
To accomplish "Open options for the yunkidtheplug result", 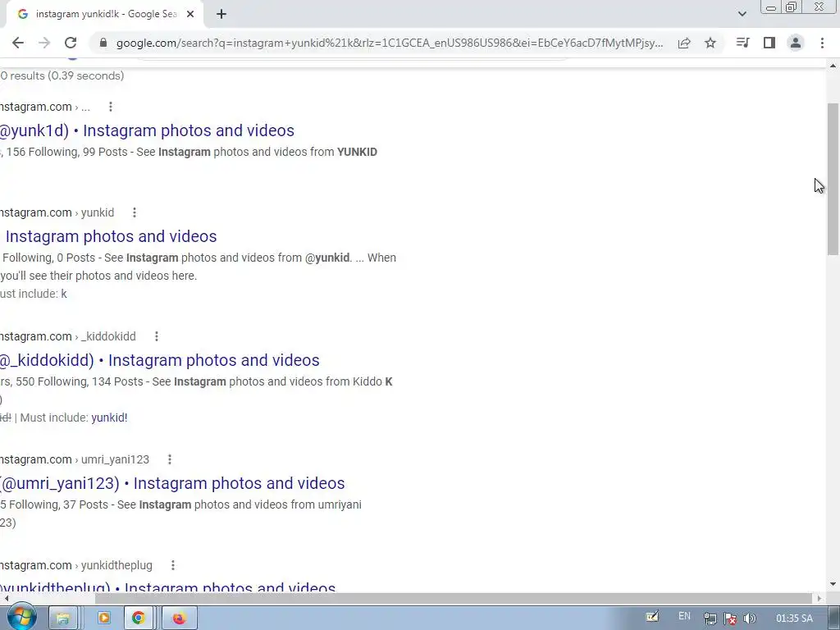I will click(173, 565).
